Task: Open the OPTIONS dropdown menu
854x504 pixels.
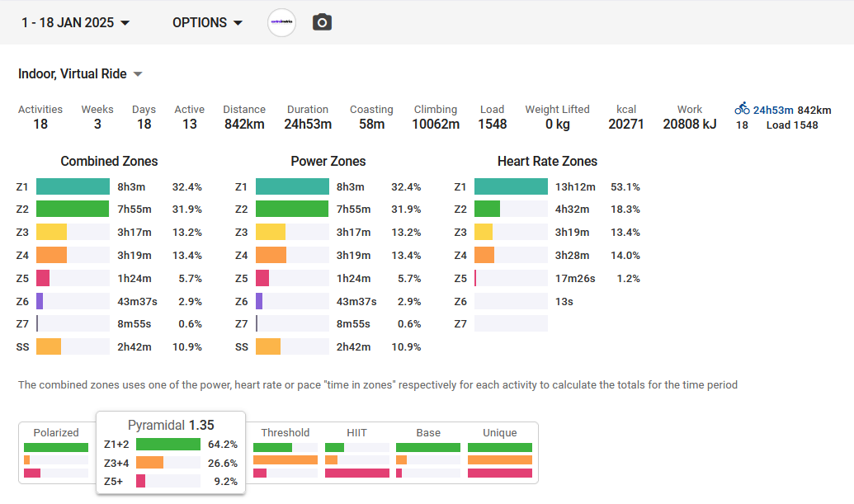Action: tap(207, 22)
